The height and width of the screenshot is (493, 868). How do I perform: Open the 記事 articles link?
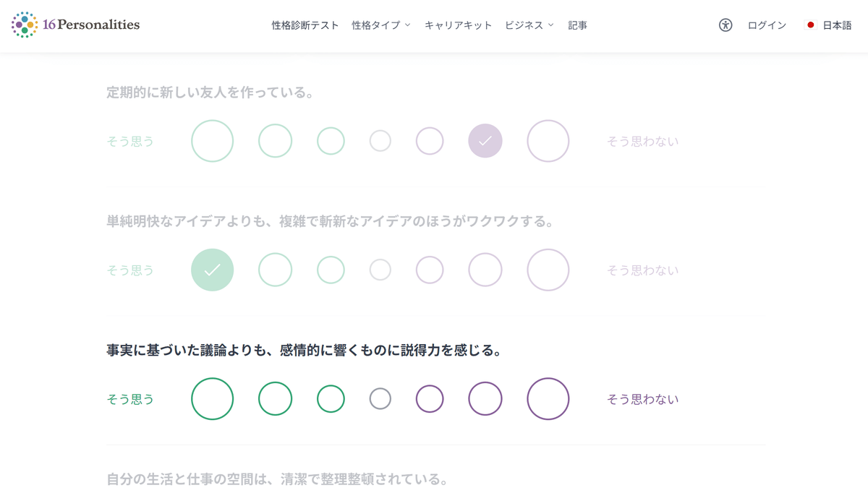tap(577, 25)
